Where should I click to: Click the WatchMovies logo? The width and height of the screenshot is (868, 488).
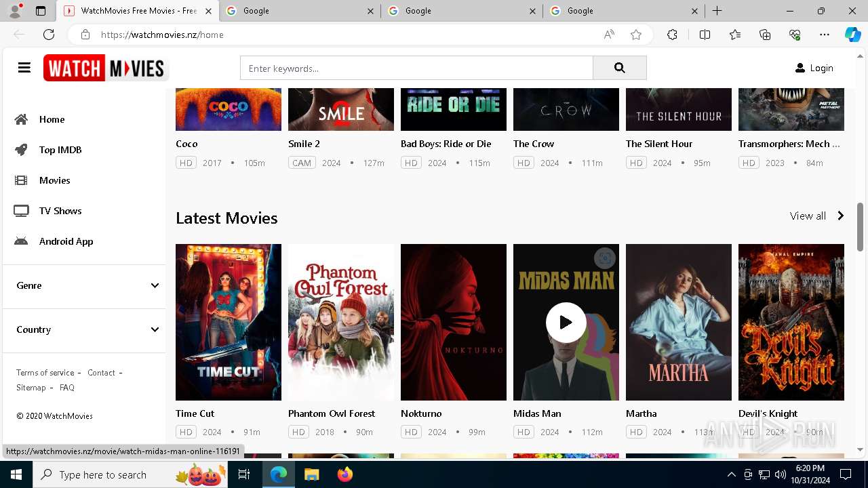(x=106, y=68)
